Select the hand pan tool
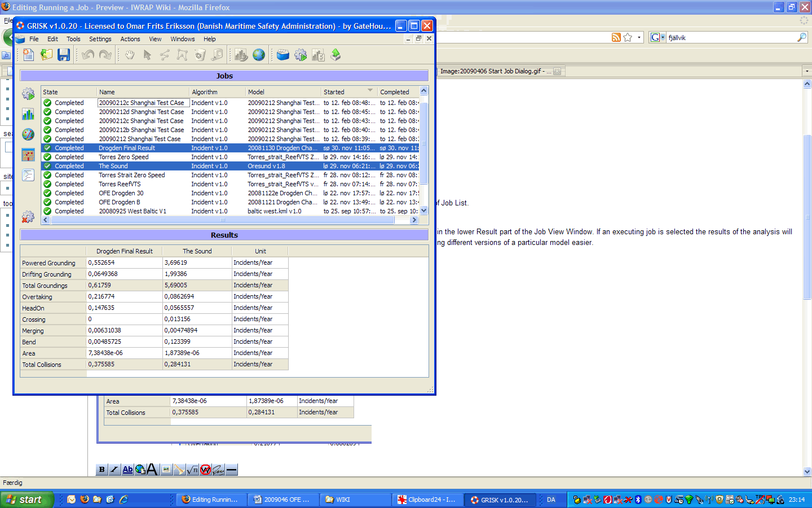This screenshot has height=508, width=812. pos(130,55)
